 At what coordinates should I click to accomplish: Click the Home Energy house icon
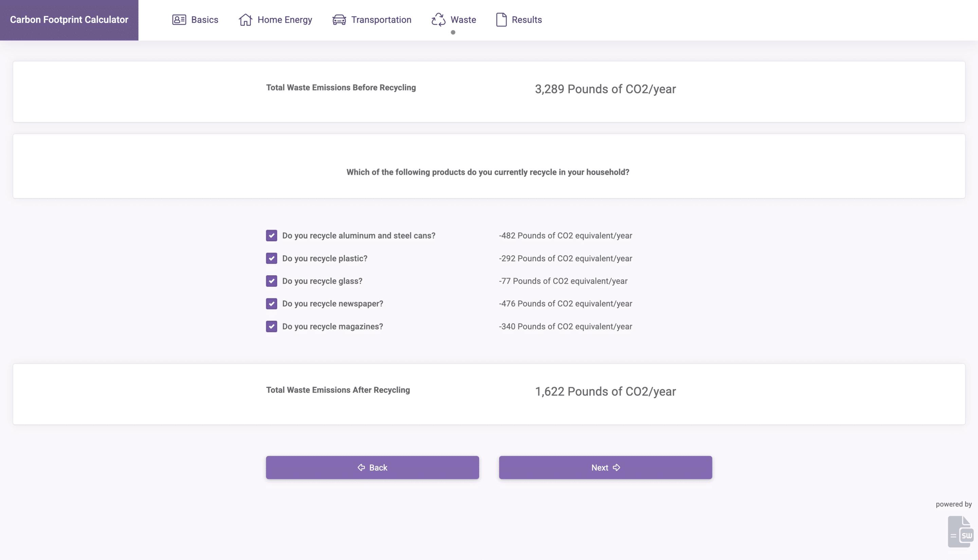point(246,20)
